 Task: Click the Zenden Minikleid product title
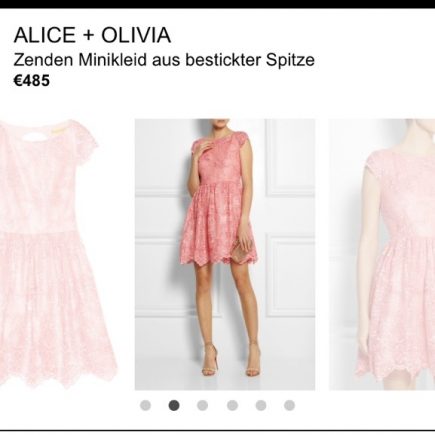click(164, 60)
